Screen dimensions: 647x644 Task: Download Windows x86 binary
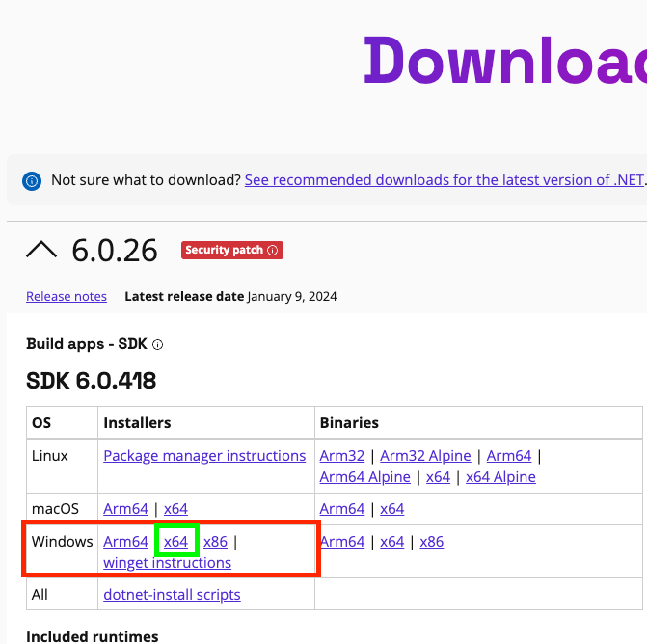tap(432, 542)
